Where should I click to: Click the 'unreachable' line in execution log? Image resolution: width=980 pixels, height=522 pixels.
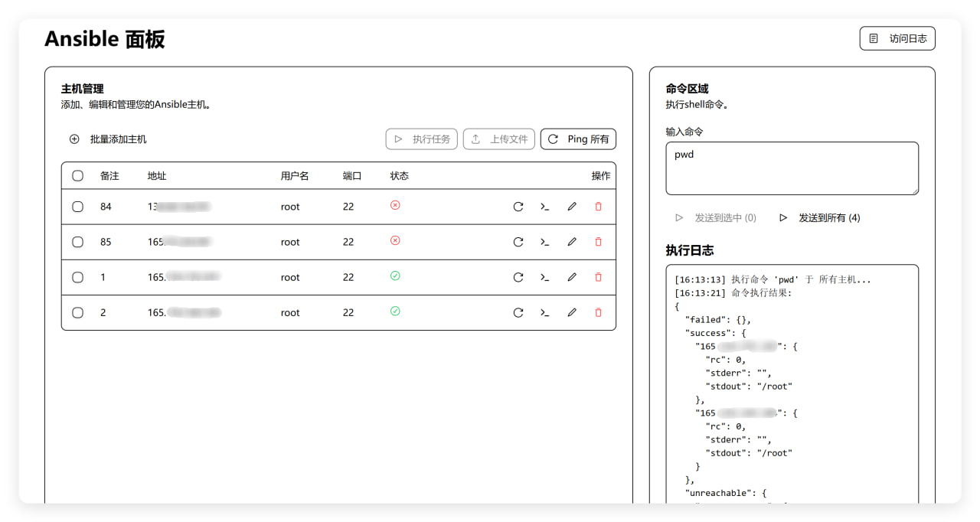coord(726,494)
